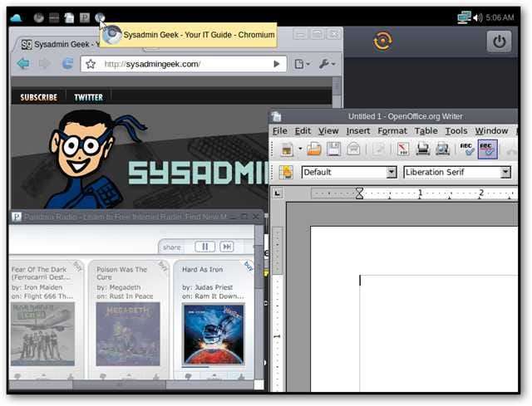This screenshot has width=532, height=406.
Task: Click the tab stop selector on ruler
Action: (x=277, y=193)
